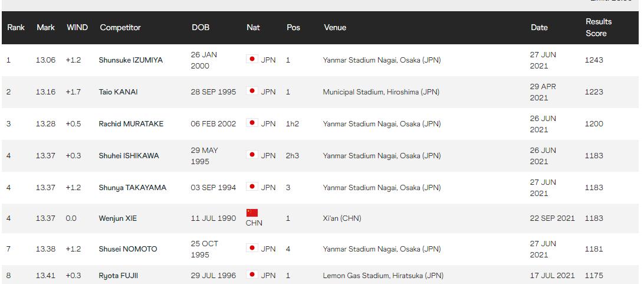Click Japan flag in Rachid Muratake row
Image resolution: width=644 pixels, height=284 pixels.
(252, 122)
